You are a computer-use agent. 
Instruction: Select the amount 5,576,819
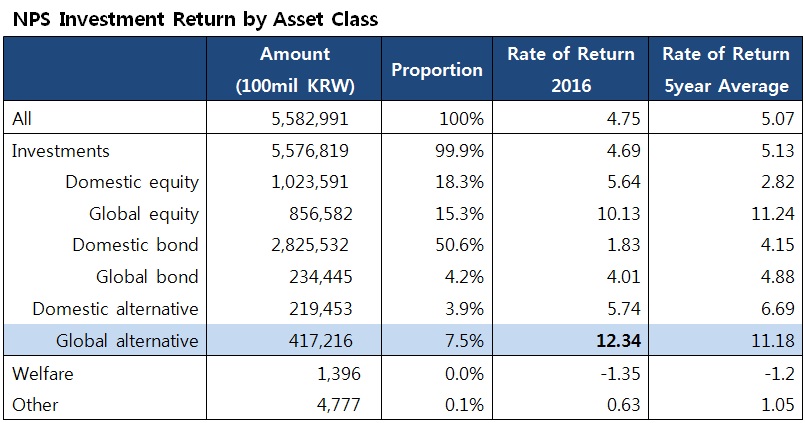click(x=310, y=151)
